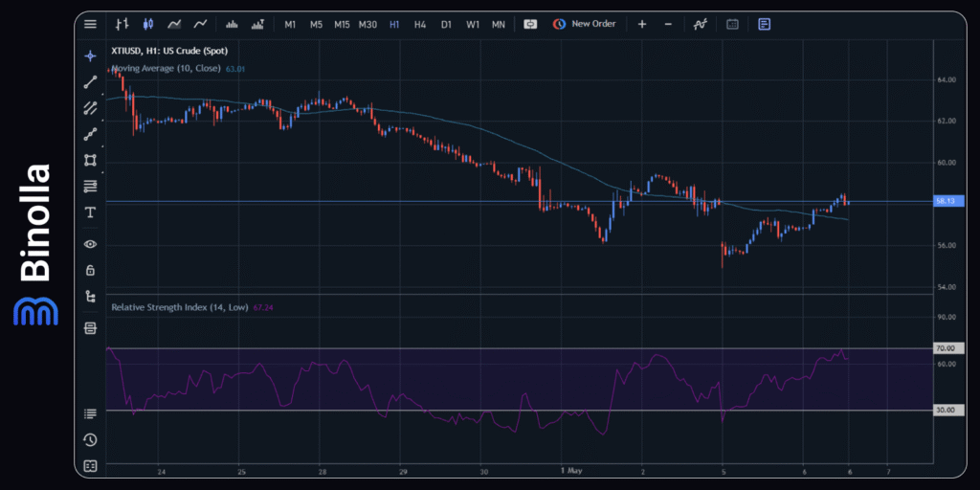Toggle the lock drawings padlock
Screen dimensions: 980x490
[90, 270]
